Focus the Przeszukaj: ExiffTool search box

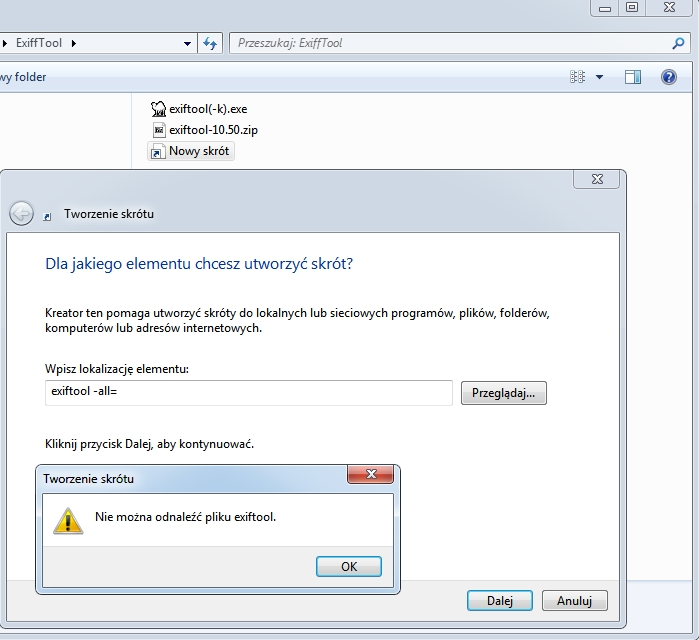click(x=450, y=43)
